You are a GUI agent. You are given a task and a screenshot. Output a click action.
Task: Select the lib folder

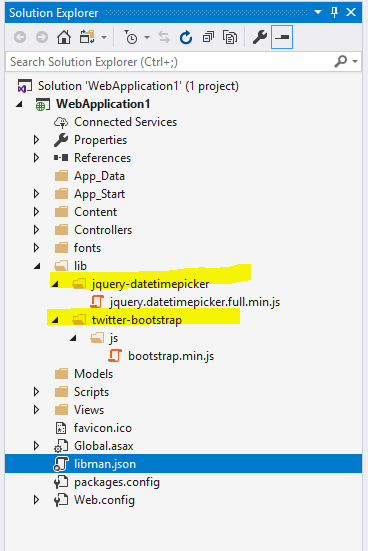[80, 266]
